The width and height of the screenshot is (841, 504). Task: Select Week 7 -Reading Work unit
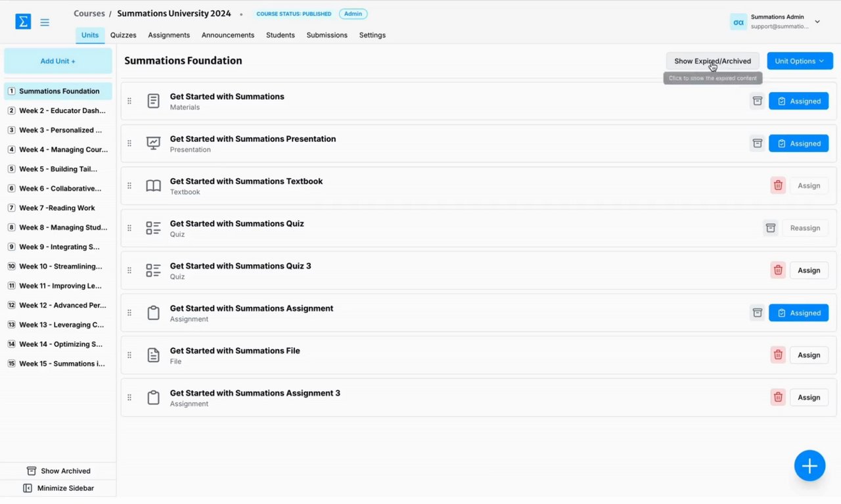pyautogui.click(x=58, y=208)
